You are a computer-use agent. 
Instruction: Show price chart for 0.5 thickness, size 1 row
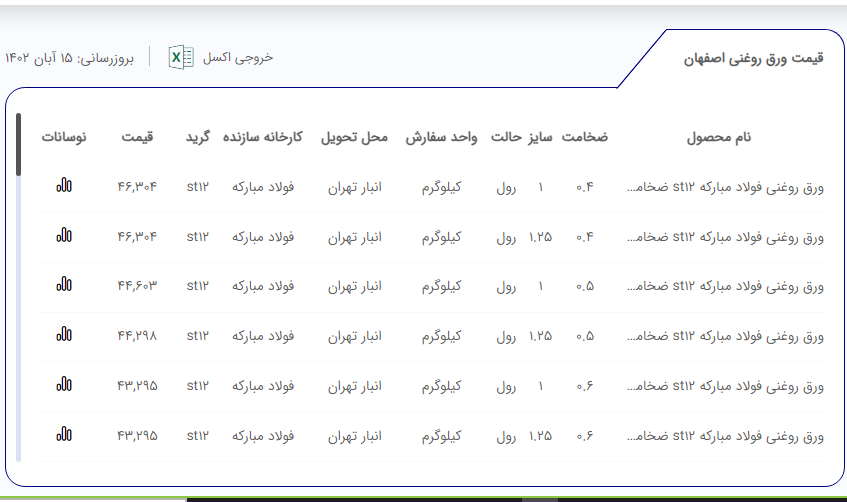click(x=64, y=285)
